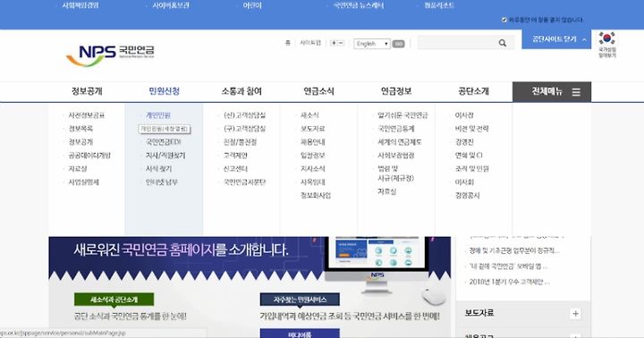Open 친절/불친절 submenu item
Image resolution: width=644 pixels, height=338 pixels.
click(240, 142)
